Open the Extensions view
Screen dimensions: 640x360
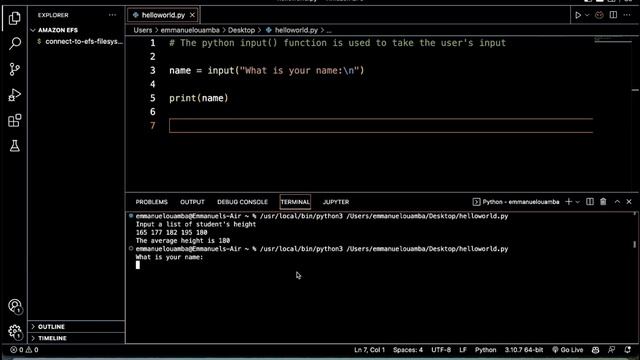(14, 120)
